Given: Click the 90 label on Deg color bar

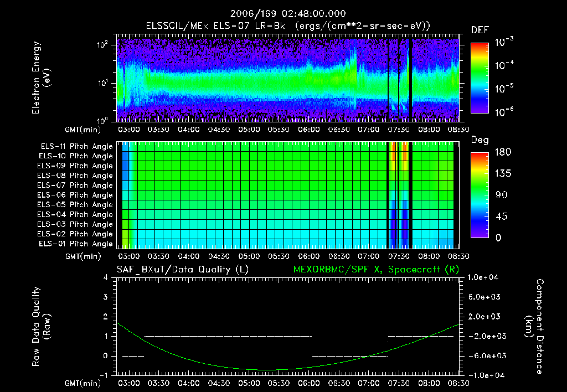Looking at the screenshot, I should pyautogui.click(x=502, y=195).
